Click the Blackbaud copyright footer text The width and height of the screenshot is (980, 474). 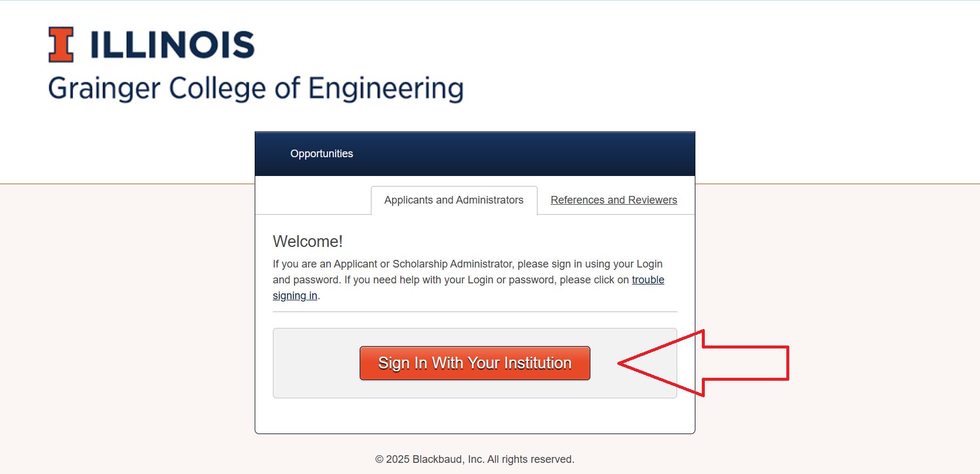480,459
